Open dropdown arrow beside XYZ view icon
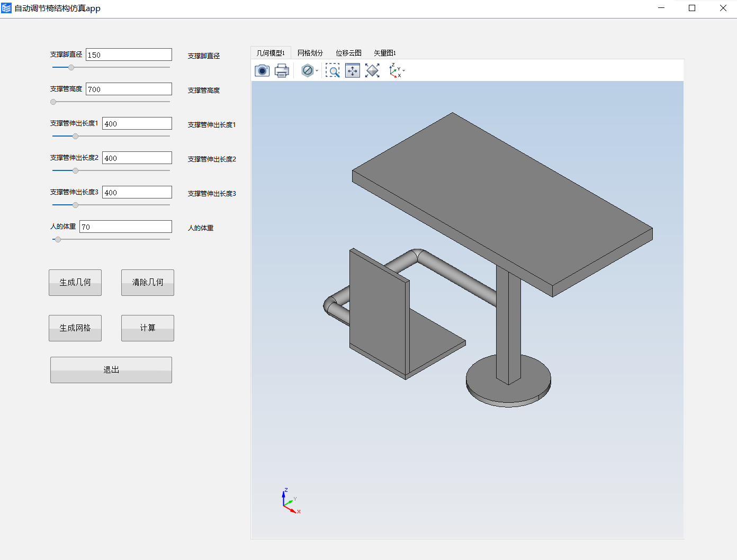The image size is (737, 560). 404,71
